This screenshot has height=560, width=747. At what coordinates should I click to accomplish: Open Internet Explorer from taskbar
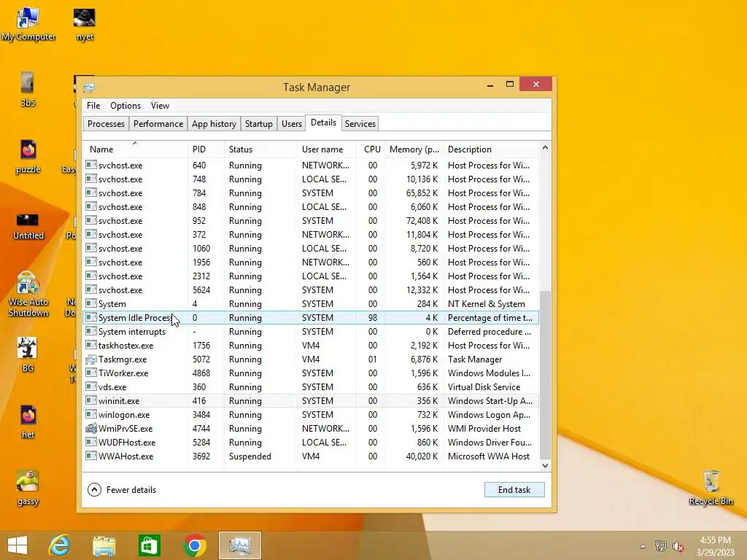60,545
